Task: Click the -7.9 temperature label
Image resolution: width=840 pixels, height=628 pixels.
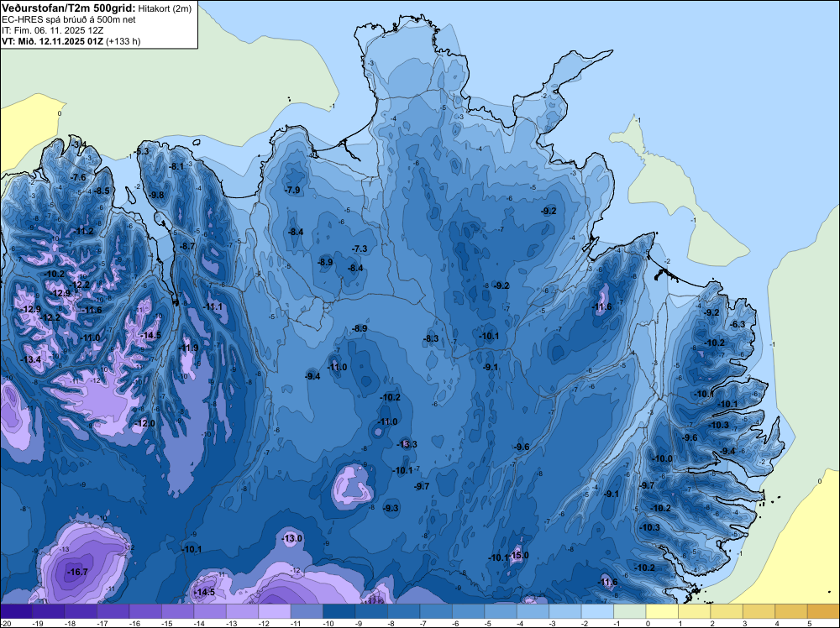Action: point(292,190)
